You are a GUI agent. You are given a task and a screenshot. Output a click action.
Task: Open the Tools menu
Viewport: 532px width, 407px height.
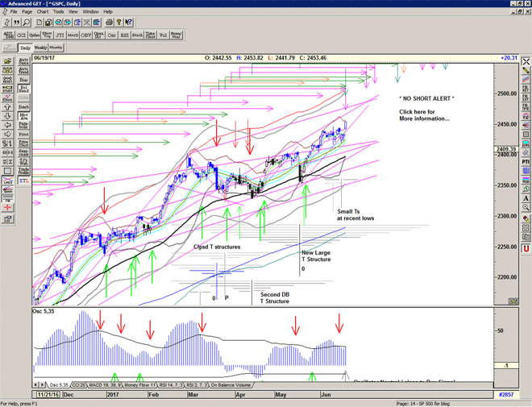pos(58,12)
